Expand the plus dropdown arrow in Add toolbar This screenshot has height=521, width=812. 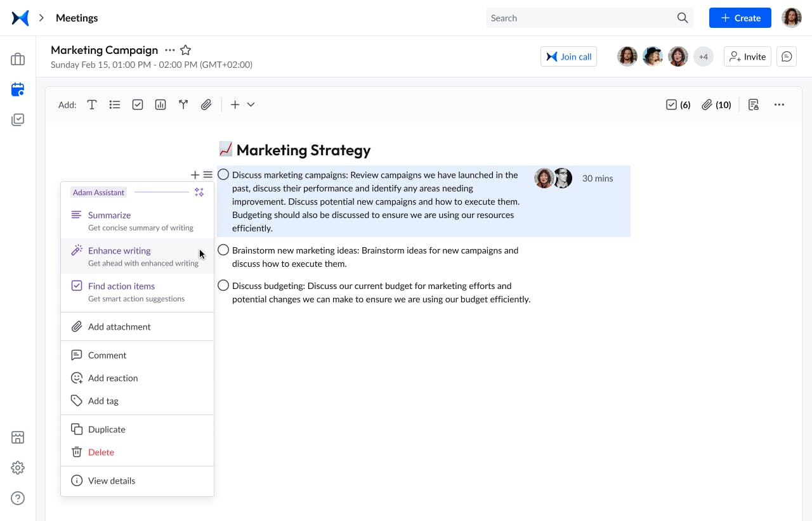(251, 105)
